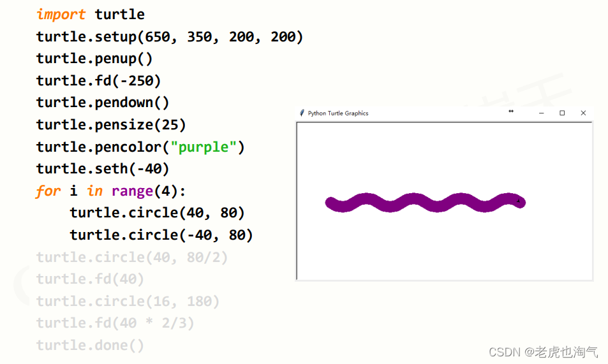Image resolution: width=608 pixels, height=364 pixels.
Task: Click the faded line "turtle.fd(40 * 2/3)"
Action: pyautogui.click(x=115, y=323)
